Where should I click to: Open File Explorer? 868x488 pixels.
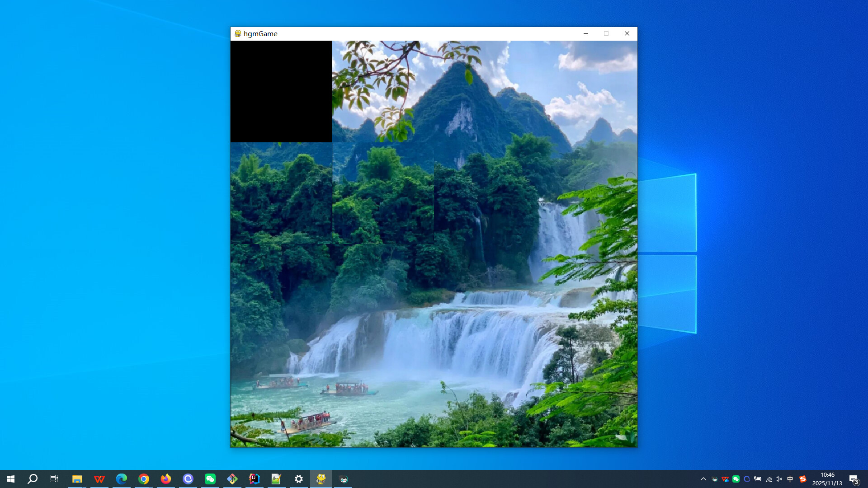(77, 479)
